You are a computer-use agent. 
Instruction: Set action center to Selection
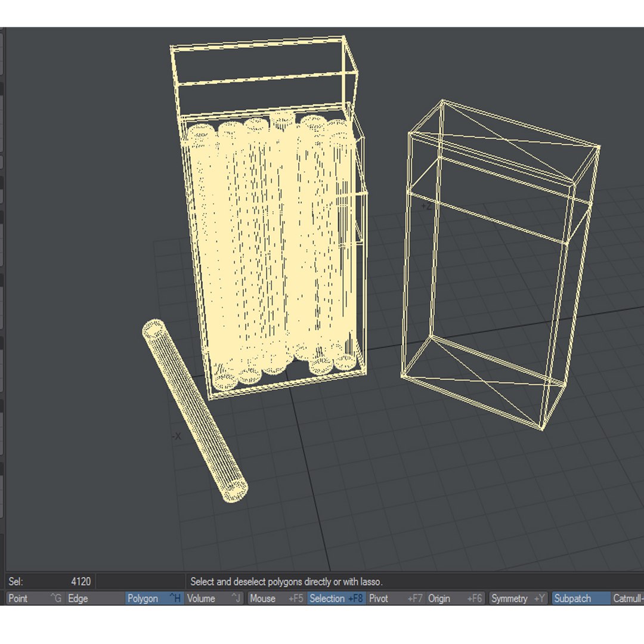click(336, 598)
